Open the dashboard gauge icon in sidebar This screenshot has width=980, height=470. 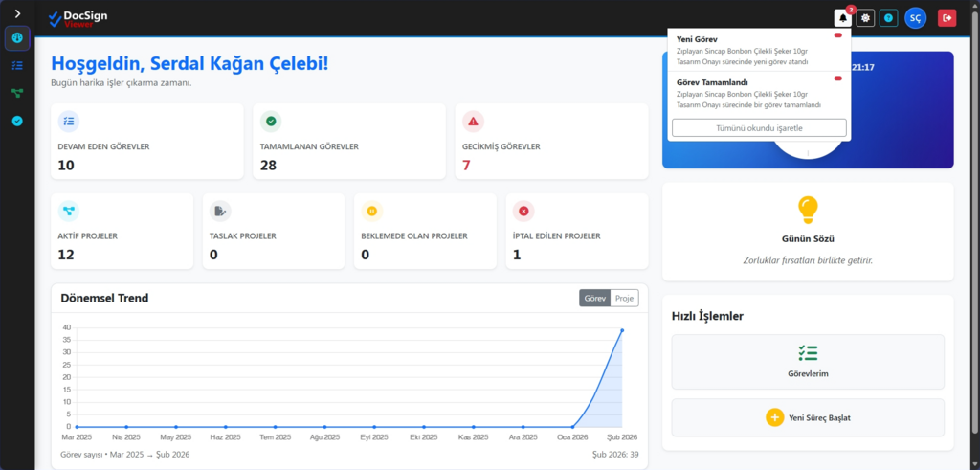(17, 38)
